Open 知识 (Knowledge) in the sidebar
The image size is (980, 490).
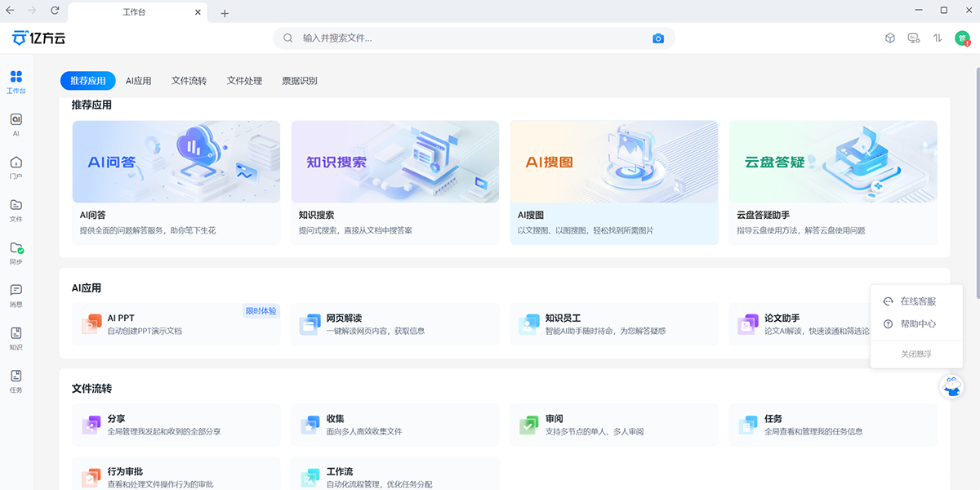pos(16,336)
